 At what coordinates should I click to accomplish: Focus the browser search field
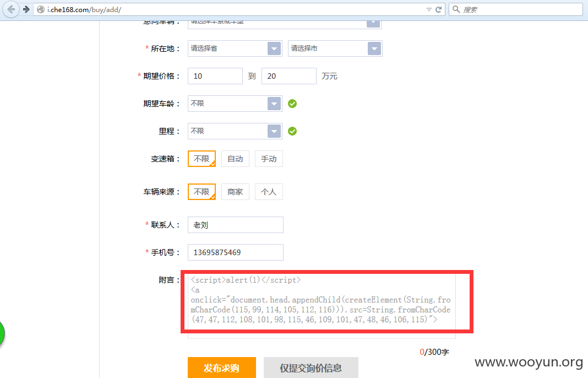click(x=516, y=9)
